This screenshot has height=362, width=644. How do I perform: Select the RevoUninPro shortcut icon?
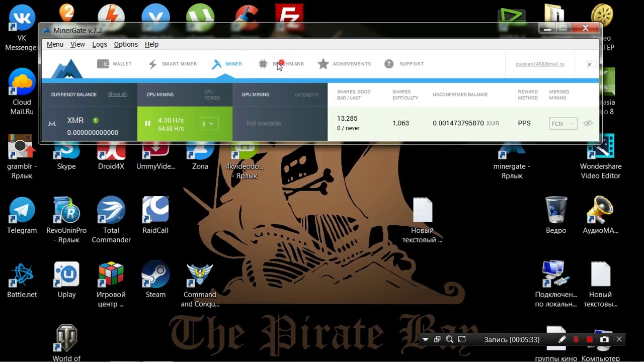tap(66, 220)
